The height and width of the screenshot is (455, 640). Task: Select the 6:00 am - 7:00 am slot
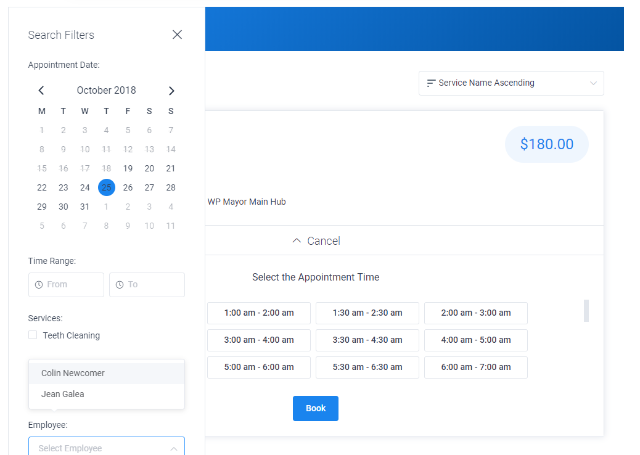[x=476, y=367]
